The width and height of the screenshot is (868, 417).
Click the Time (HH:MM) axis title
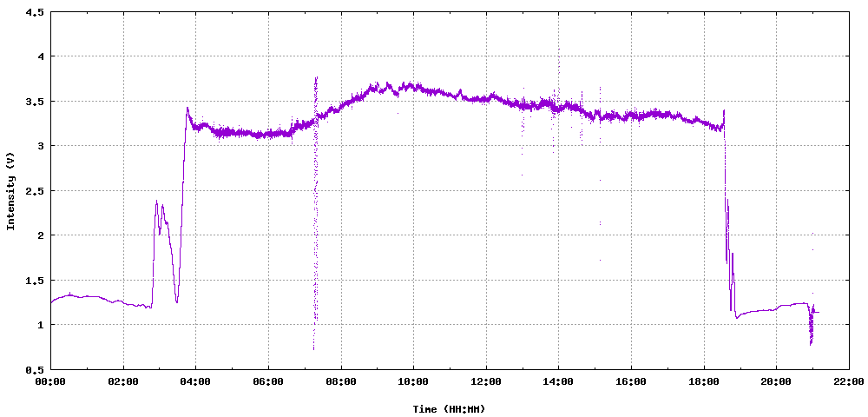click(449, 409)
